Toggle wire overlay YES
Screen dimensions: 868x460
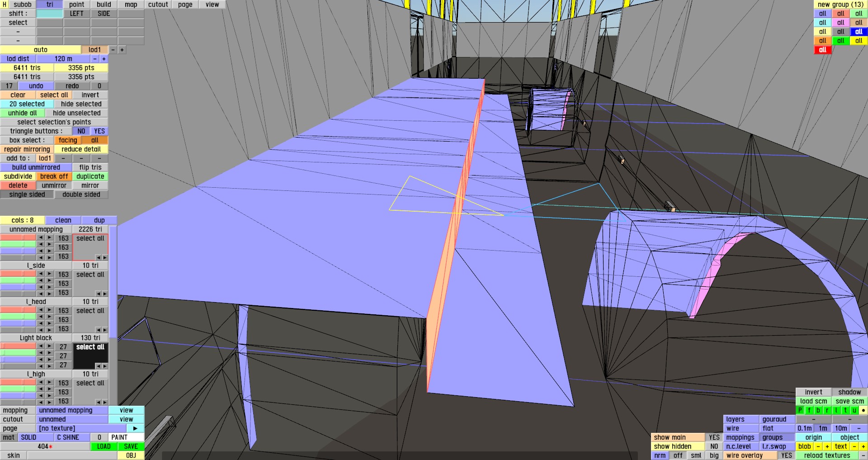pyautogui.click(x=787, y=455)
